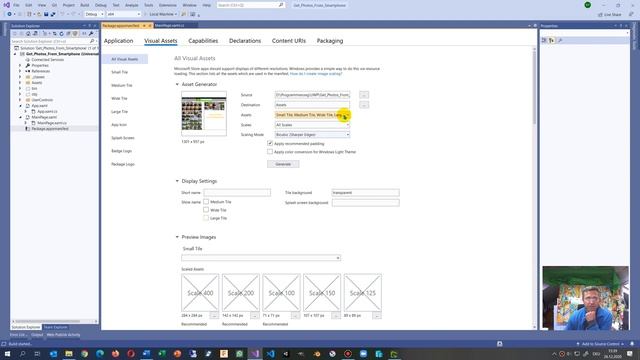Open the Scales dropdown
This screenshot has height=360, width=640.
(x=312, y=125)
